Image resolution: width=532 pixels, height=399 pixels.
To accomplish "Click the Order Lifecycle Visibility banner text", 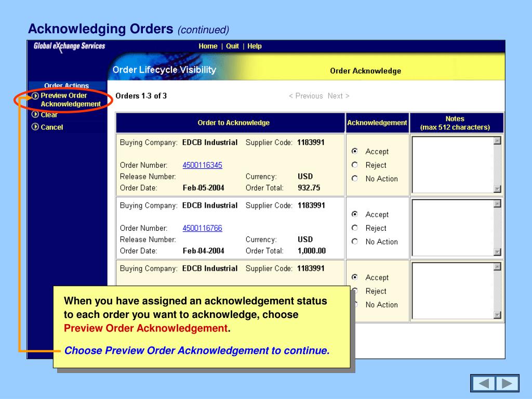I will pyautogui.click(x=164, y=70).
